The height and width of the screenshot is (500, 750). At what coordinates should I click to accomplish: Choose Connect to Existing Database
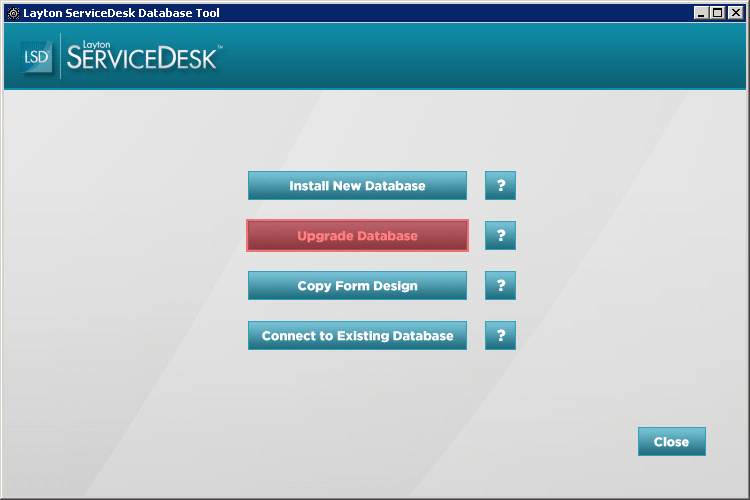pyautogui.click(x=357, y=335)
